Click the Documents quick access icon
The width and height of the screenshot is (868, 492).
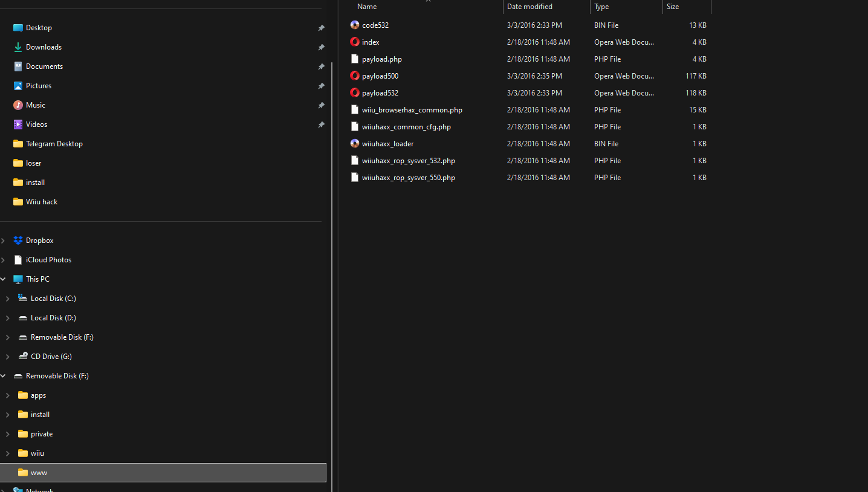(x=18, y=66)
